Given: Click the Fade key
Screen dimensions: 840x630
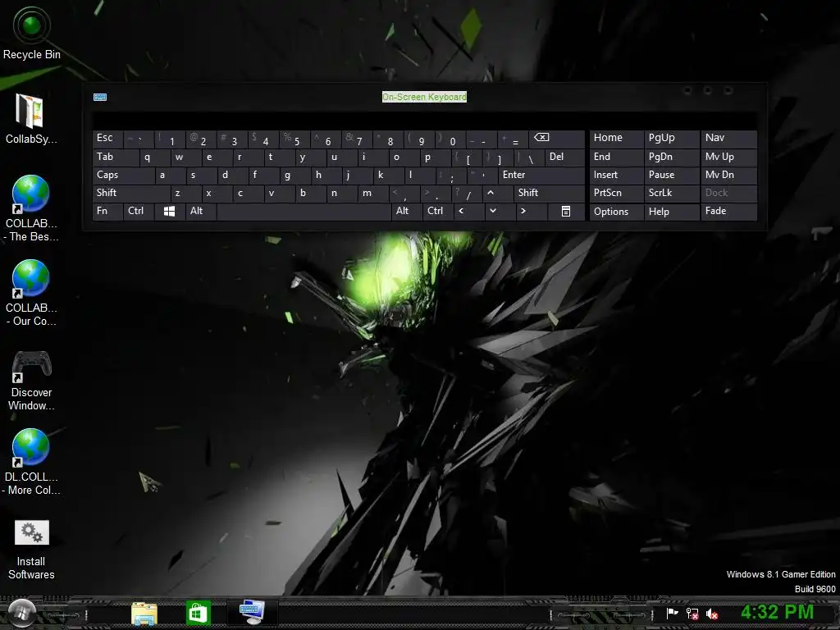Looking at the screenshot, I should (729, 211).
